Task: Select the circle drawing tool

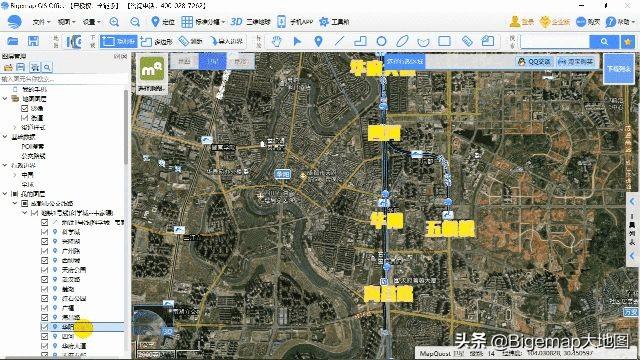Action: pyautogui.click(x=381, y=41)
